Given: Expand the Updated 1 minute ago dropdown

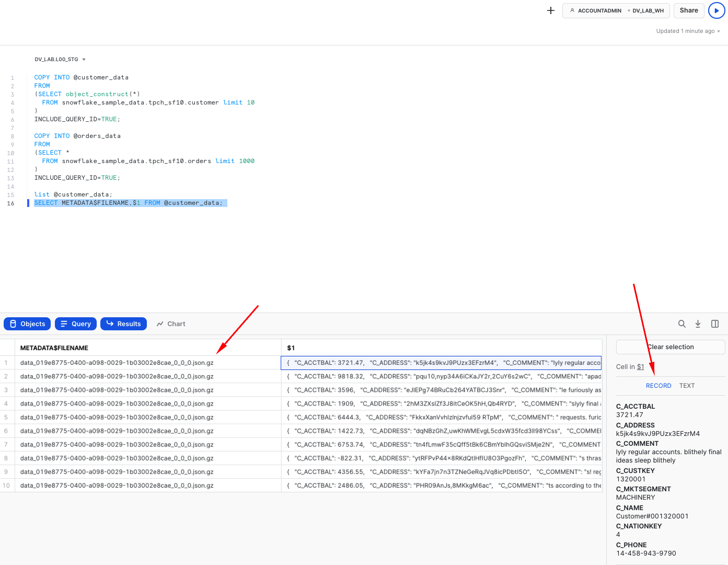Looking at the screenshot, I should 688,31.
